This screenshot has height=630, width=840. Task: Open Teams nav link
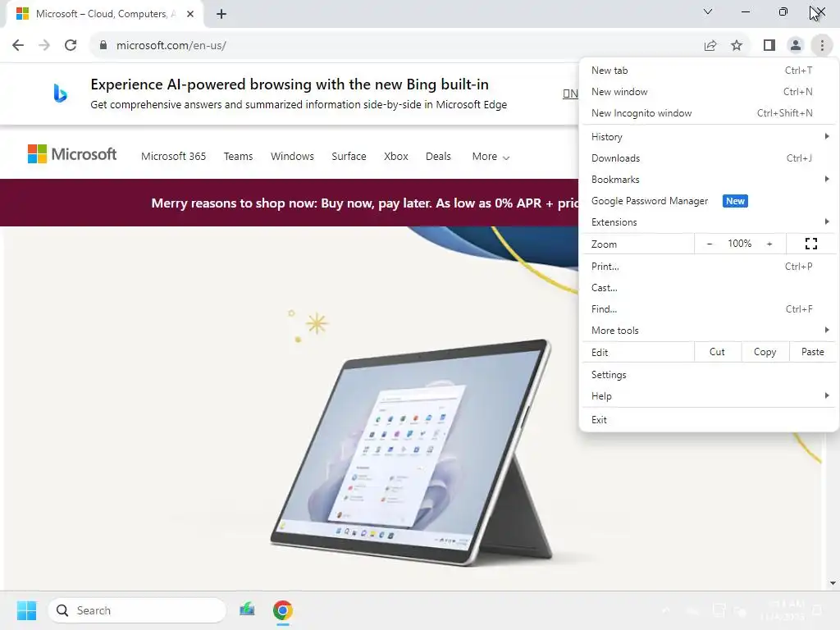[239, 156]
